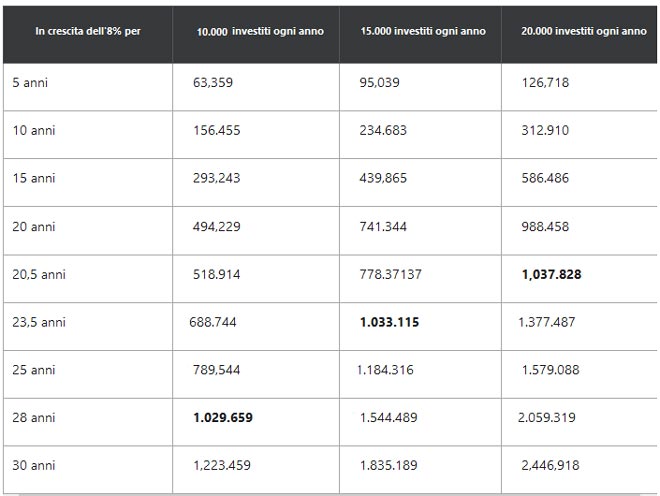The width and height of the screenshot is (660, 496).
Task: Select the bold 1.033.115 cell
Action: tap(389, 322)
